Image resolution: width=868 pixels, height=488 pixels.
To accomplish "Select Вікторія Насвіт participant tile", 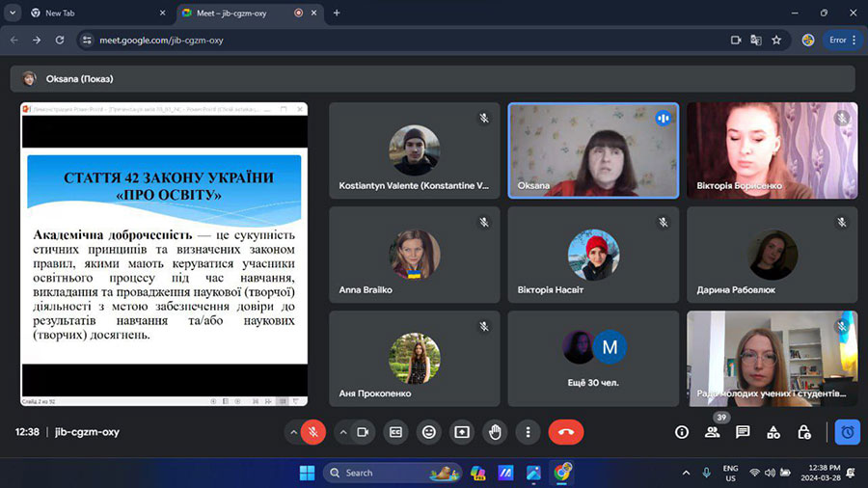I will [x=593, y=255].
